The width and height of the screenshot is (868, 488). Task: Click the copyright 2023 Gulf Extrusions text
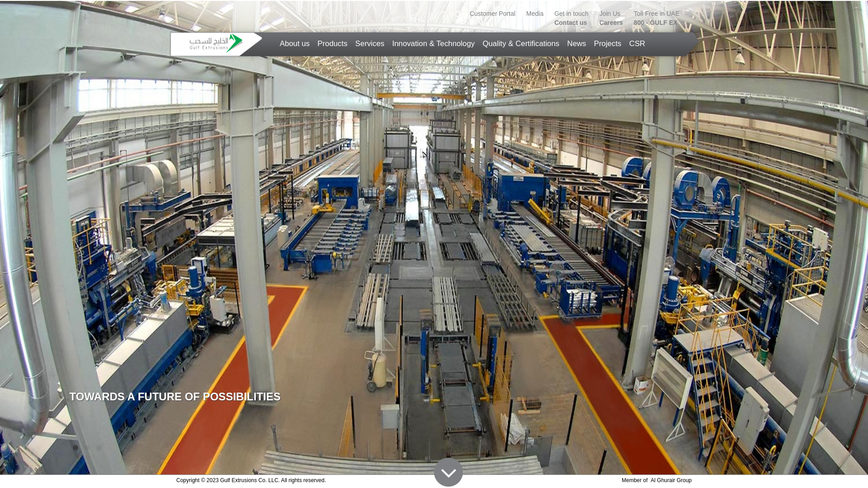251,480
